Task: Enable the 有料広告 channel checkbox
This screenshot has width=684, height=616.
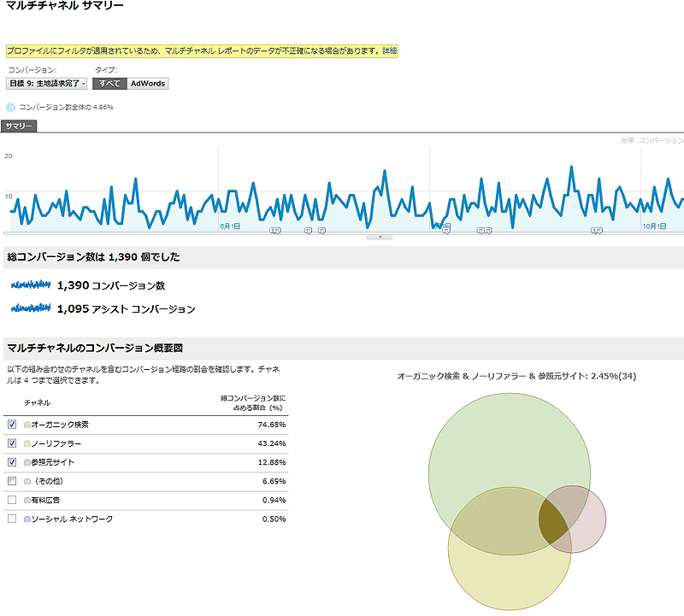Action: (x=11, y=500)
